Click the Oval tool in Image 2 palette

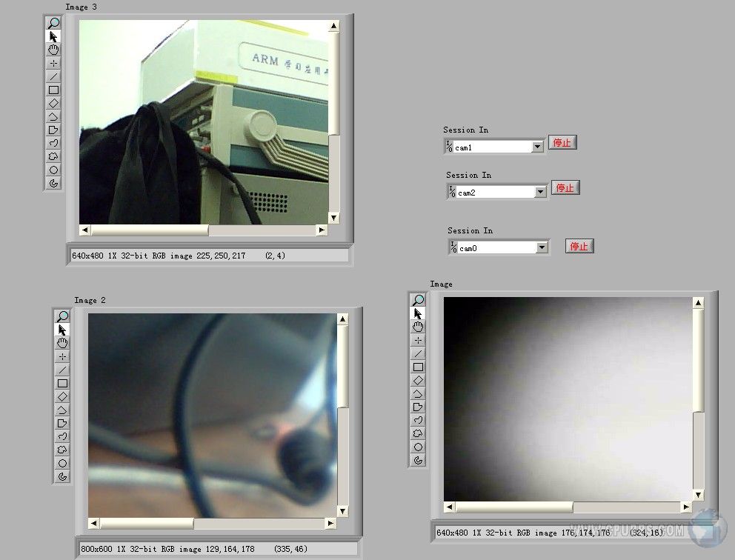pyautogui.click(x=62, y=463)
